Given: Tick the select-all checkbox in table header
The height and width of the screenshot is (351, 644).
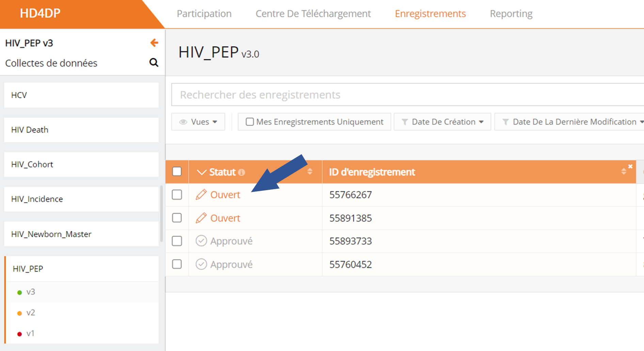Looking at the screenshot, I should pyautogui.click(x=177, y=171).
